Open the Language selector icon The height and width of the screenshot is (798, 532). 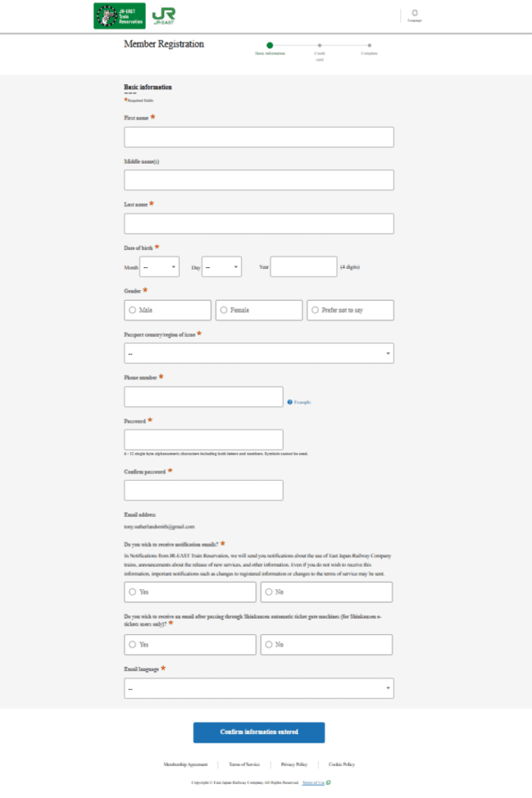pyautogui.click(x=415, y=14)
